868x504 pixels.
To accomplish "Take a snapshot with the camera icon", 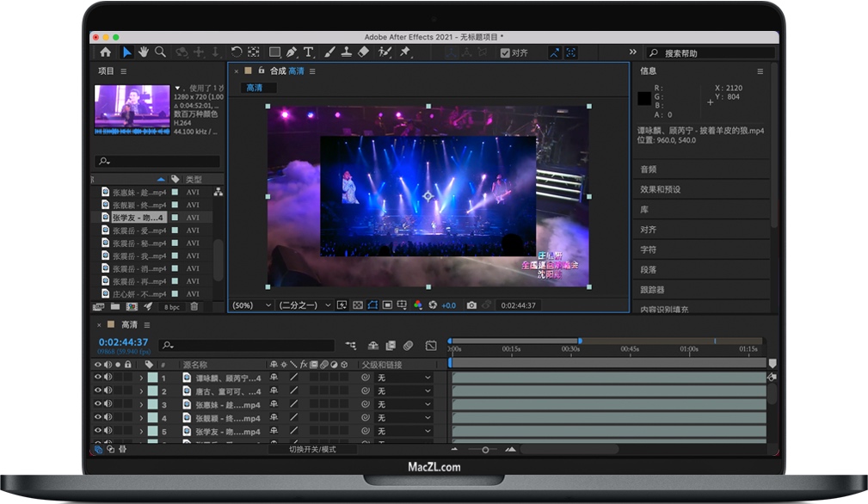I will (x=471, y=305).
